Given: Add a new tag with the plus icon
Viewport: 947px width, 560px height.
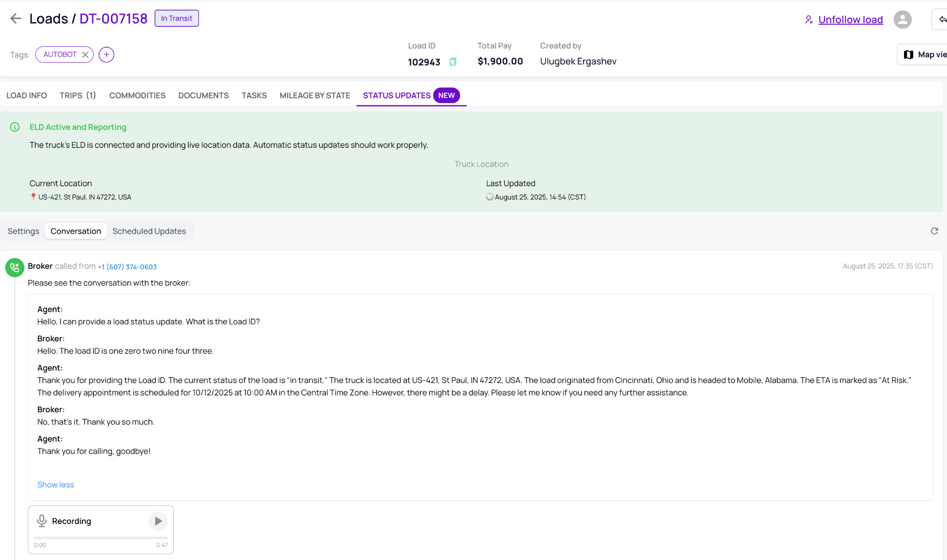Looking at the screenshot, I should pyautogui.click(x=106, y=55).
